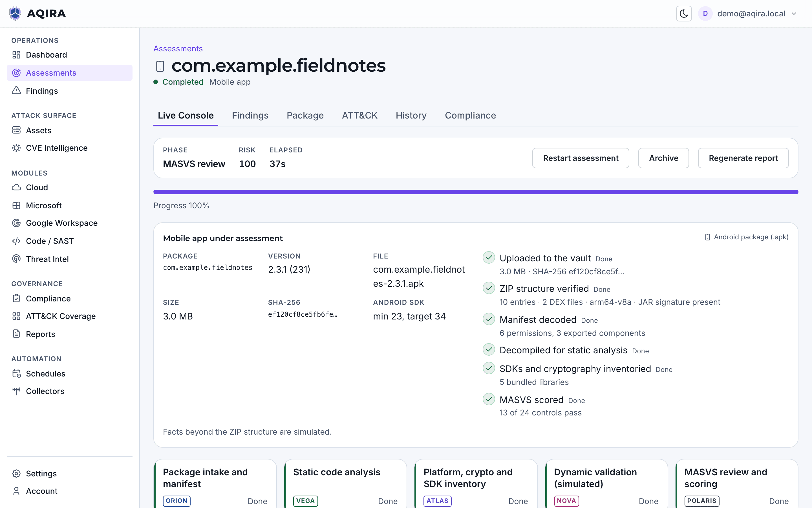
Task: Switch to the Compliance tab
Action: [470, 116]
